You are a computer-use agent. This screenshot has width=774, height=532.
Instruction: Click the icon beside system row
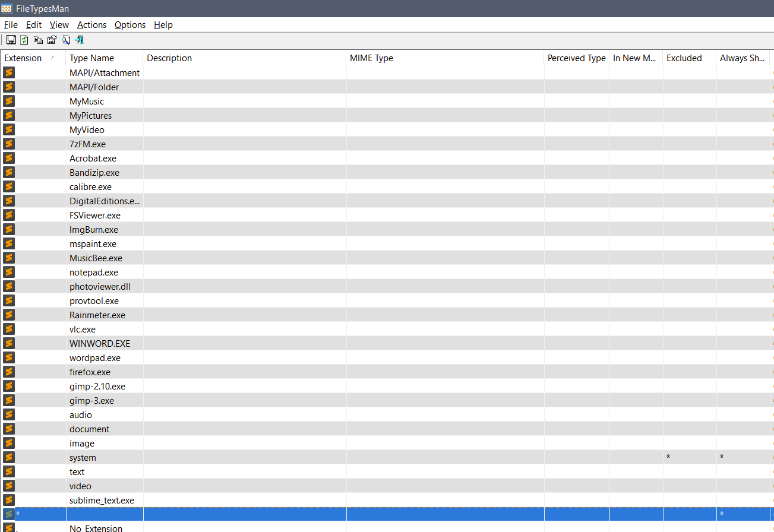tap(8, 457)
